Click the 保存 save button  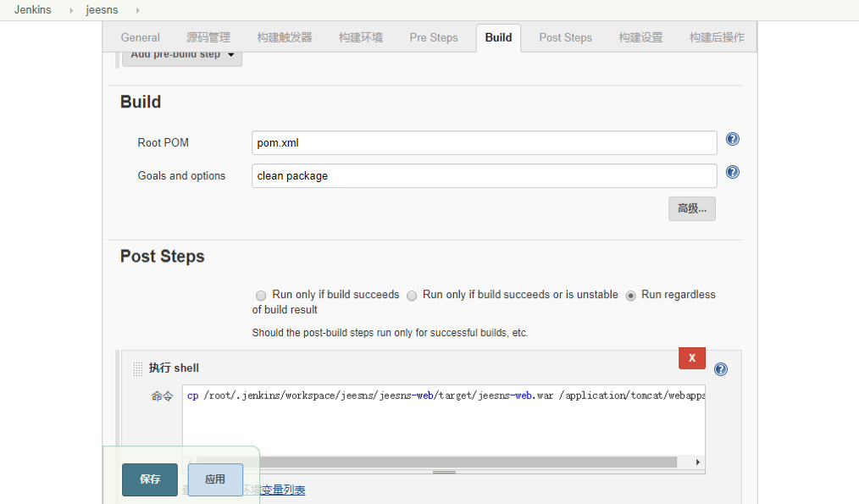point(150,479)
